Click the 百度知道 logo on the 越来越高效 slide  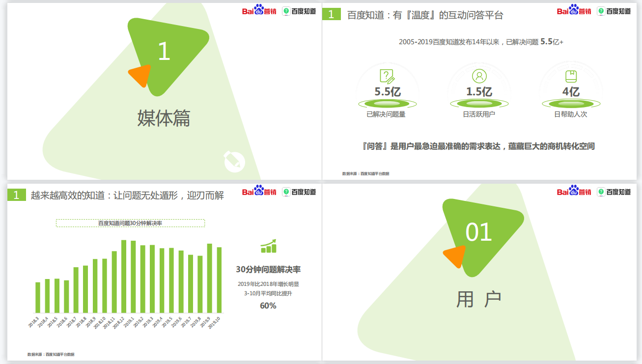[299, 192]
